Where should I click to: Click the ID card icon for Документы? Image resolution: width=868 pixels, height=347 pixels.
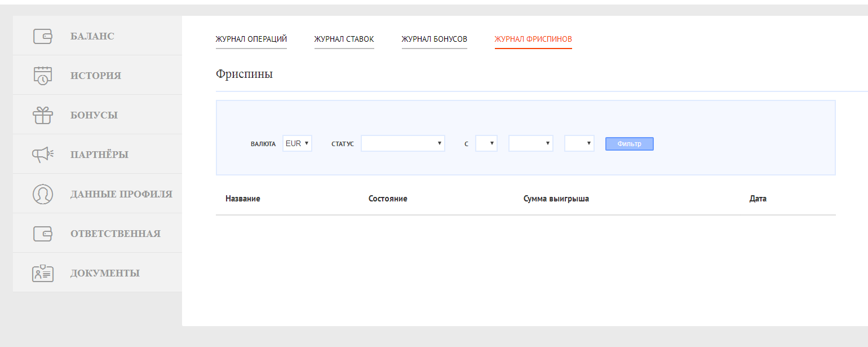[x=43, y=273]
